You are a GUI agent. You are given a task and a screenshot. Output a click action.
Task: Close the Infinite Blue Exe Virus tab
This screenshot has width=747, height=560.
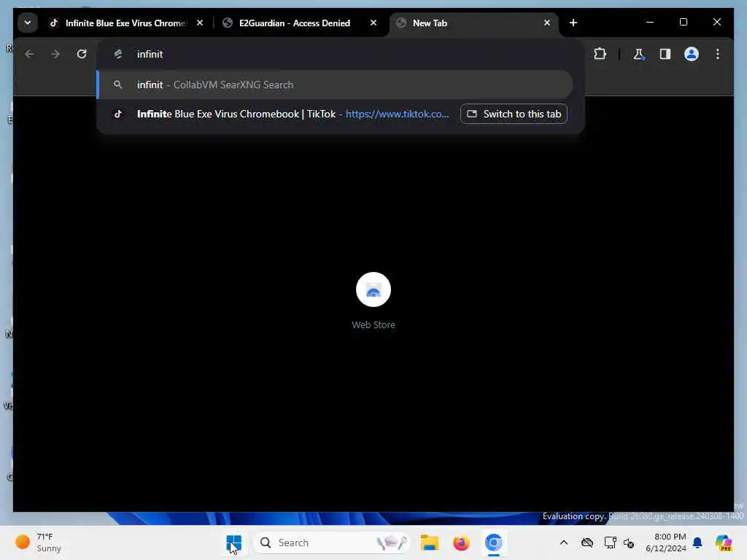pos(200,23)
